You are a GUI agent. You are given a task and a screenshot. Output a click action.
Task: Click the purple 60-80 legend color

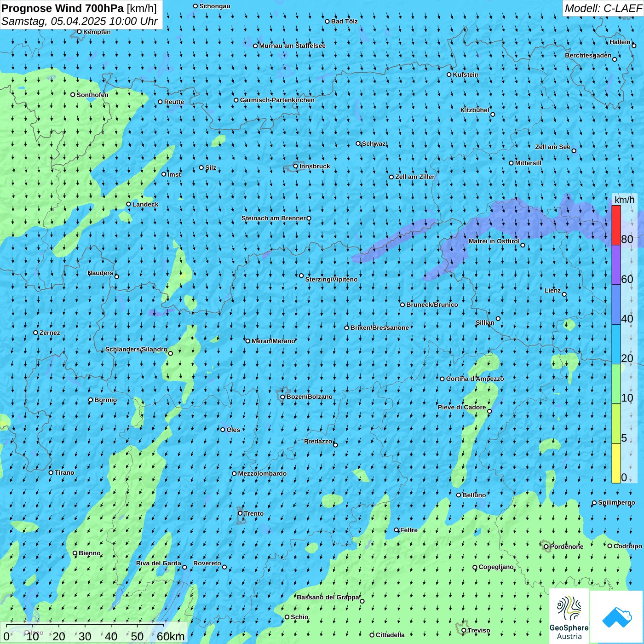pyautogui.click(x=616, y=265)
